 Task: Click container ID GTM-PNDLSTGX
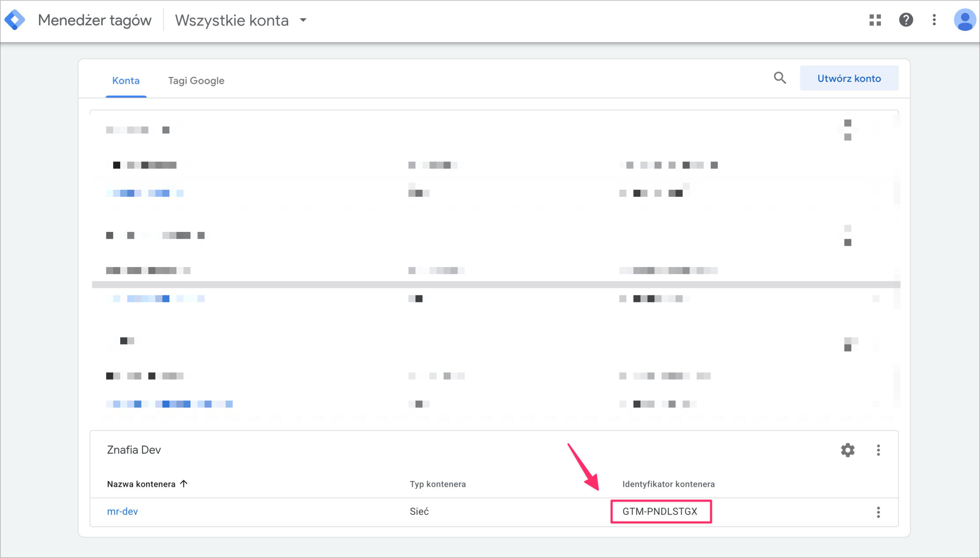tap(660, 511)
